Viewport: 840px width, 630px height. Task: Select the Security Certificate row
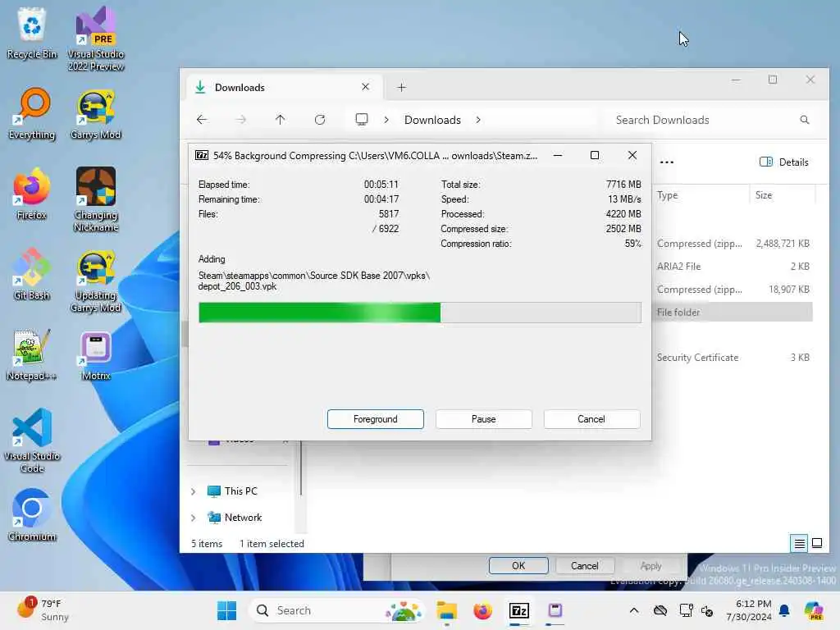point(733,358)
